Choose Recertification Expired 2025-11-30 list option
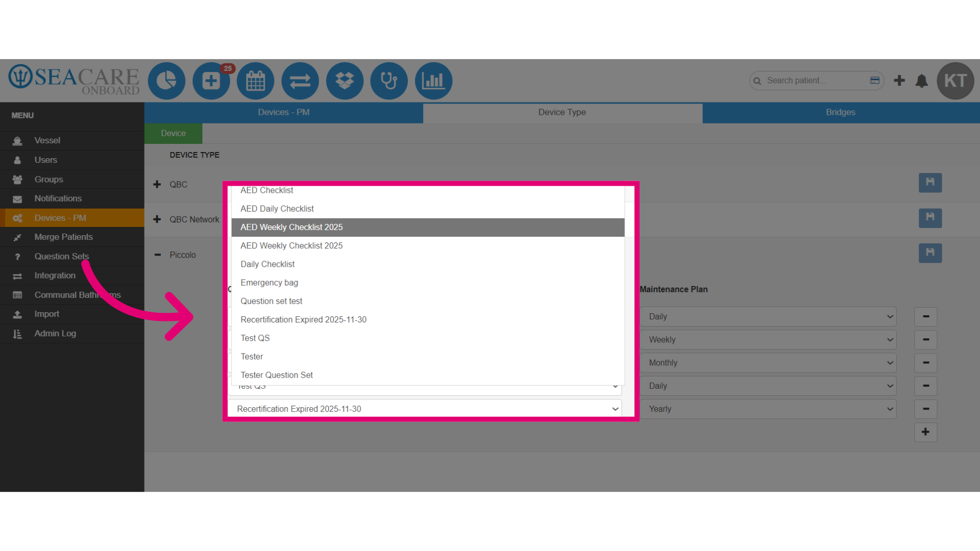980x551 pixels. coord(428,319)
